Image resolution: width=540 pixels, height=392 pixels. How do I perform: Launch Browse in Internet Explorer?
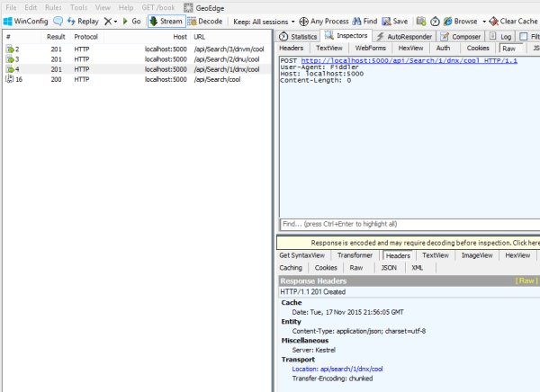click(x=460, y=22)
